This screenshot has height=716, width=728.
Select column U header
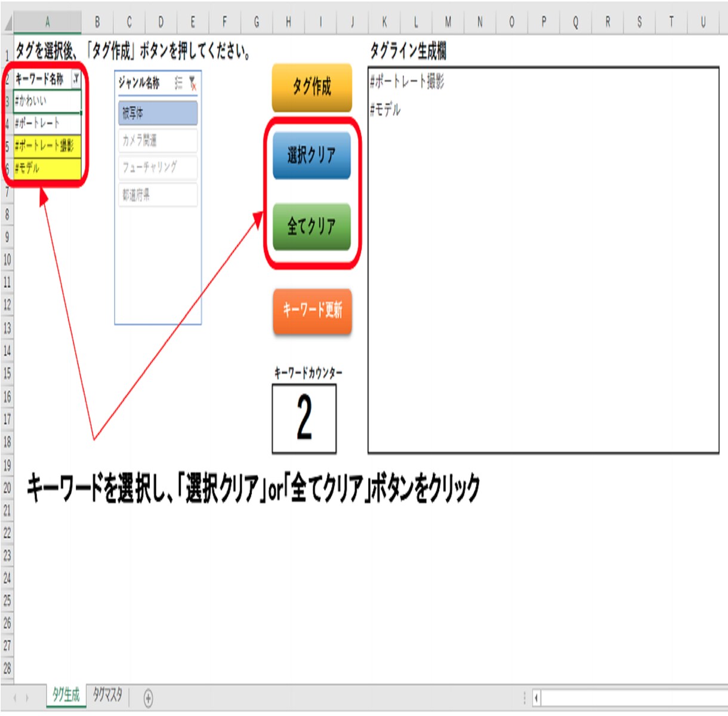coord(703,23)
